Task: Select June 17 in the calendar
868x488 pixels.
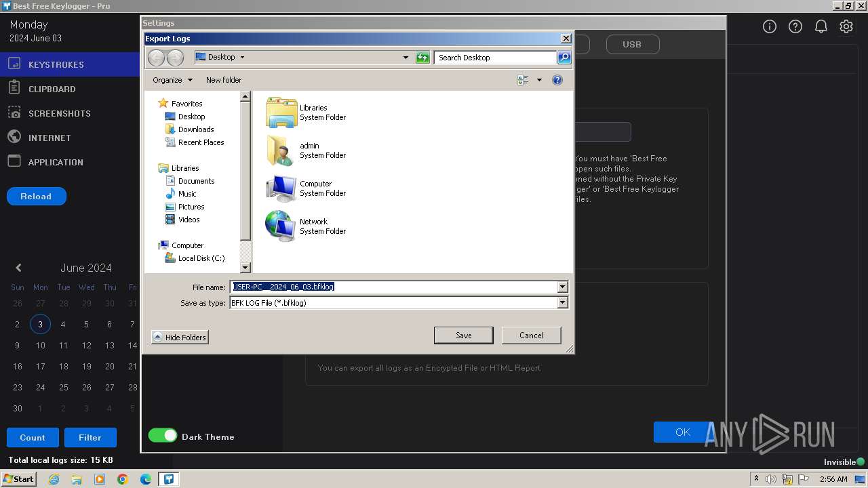Action: click(x=41, y=367)
